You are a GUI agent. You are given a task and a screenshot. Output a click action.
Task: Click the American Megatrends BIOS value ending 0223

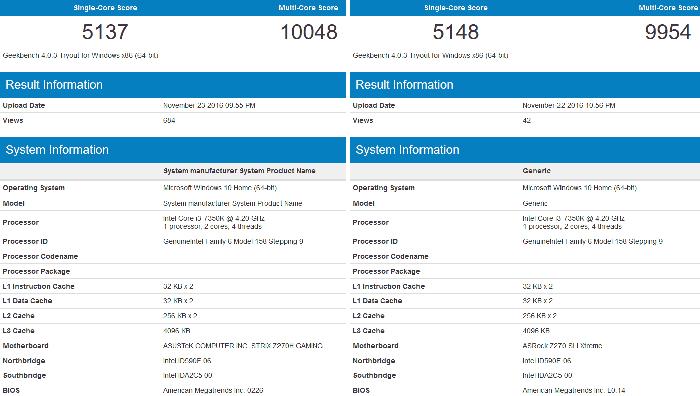[x=213, y=390]
